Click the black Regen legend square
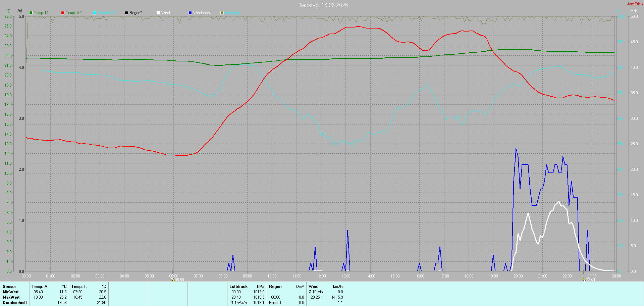 pyautogui.click(x=126, y=13)
